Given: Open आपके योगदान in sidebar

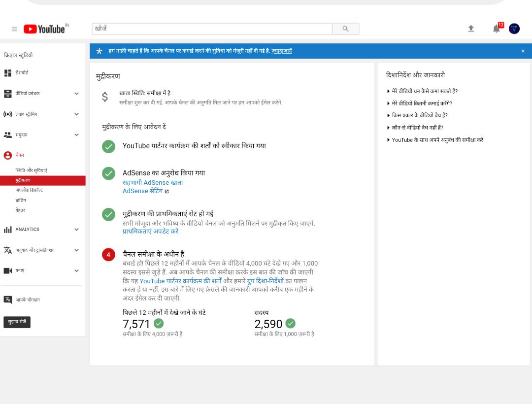Looking at the screenshot, I should [x=28, y=300].
